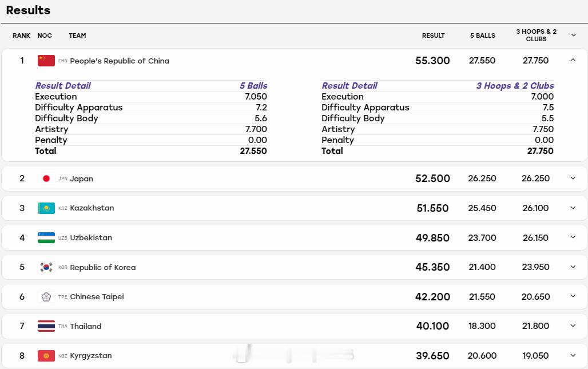Select the Republic of Korea team name
The image size is (588, 369).
[x=103, y=267]
